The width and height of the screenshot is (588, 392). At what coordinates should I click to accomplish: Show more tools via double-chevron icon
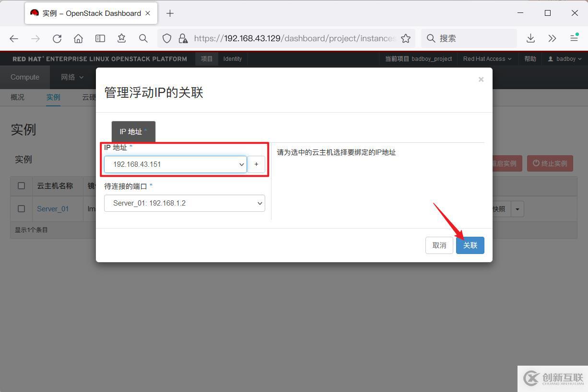[x=552, y=38]
